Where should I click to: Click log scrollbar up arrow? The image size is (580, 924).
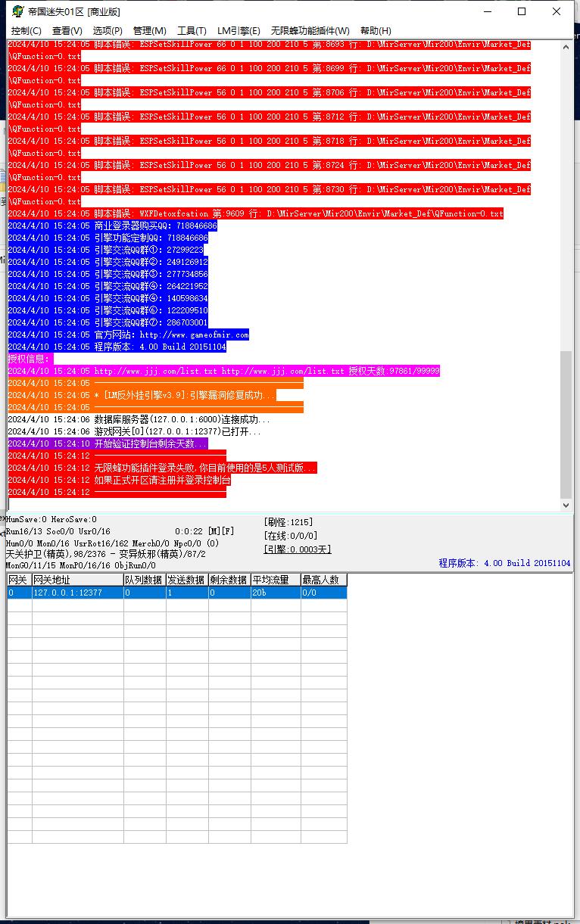pos(566,46)
